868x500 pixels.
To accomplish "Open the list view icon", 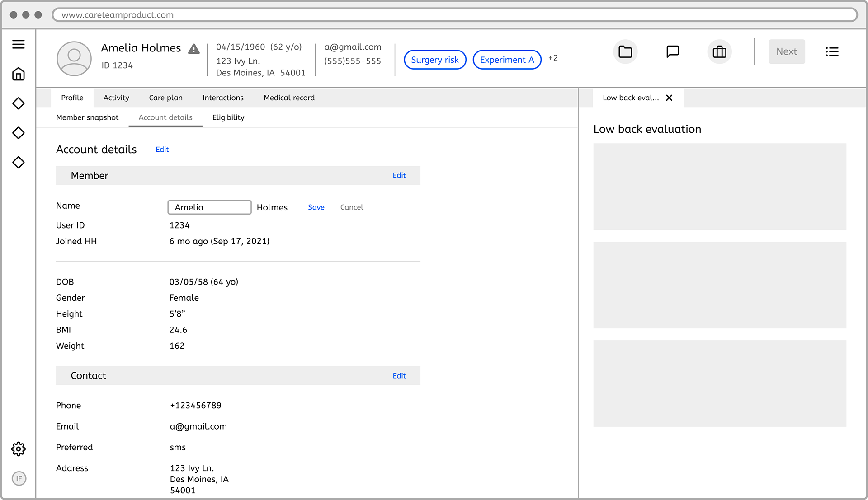I will [x=832, y=52].
